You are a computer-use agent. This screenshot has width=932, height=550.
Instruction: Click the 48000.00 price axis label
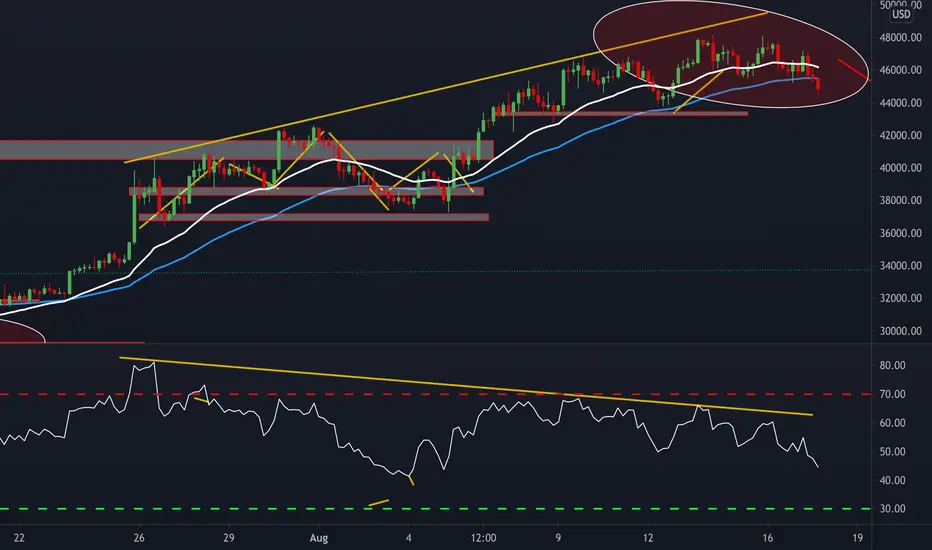(x=900, y=37)
